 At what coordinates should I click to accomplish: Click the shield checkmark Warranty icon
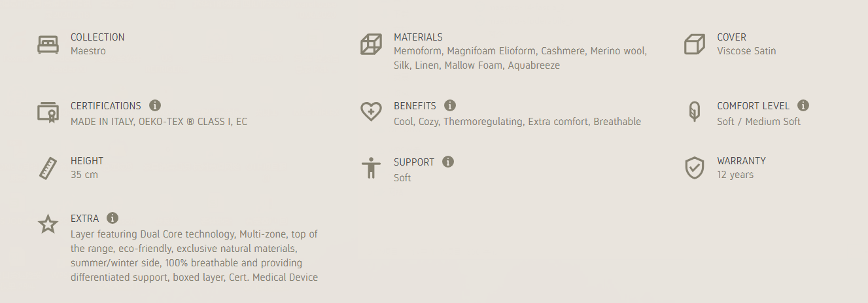pos(694,168)
